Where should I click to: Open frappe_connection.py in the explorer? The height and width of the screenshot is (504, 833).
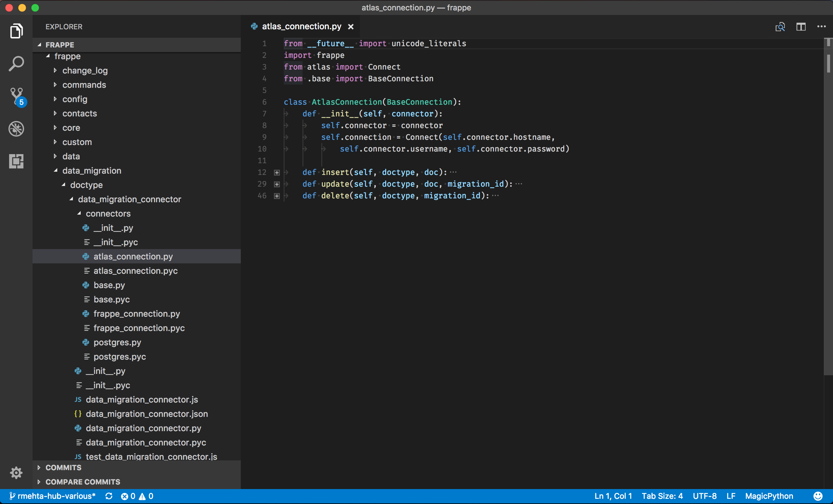136,313
